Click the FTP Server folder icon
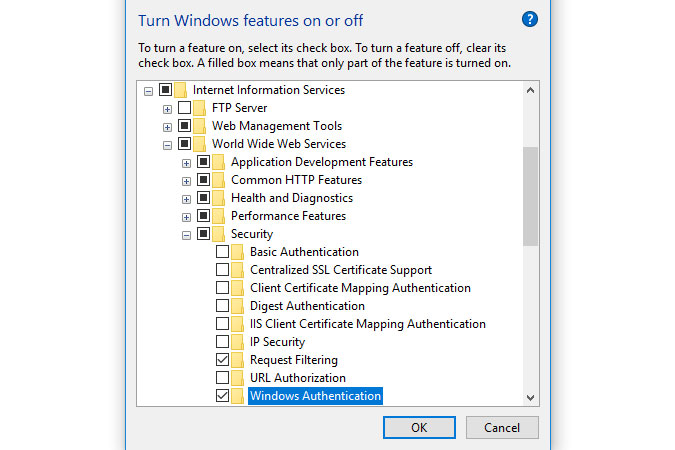The height and width of the screenshot is (450, 675). (x=200, y=108)
